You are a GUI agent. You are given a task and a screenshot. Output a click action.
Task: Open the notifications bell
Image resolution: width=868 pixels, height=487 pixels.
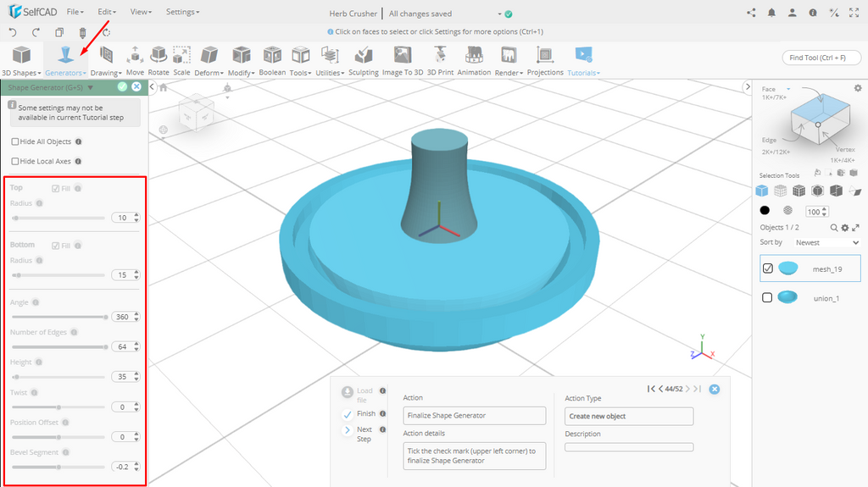[771, 13]
